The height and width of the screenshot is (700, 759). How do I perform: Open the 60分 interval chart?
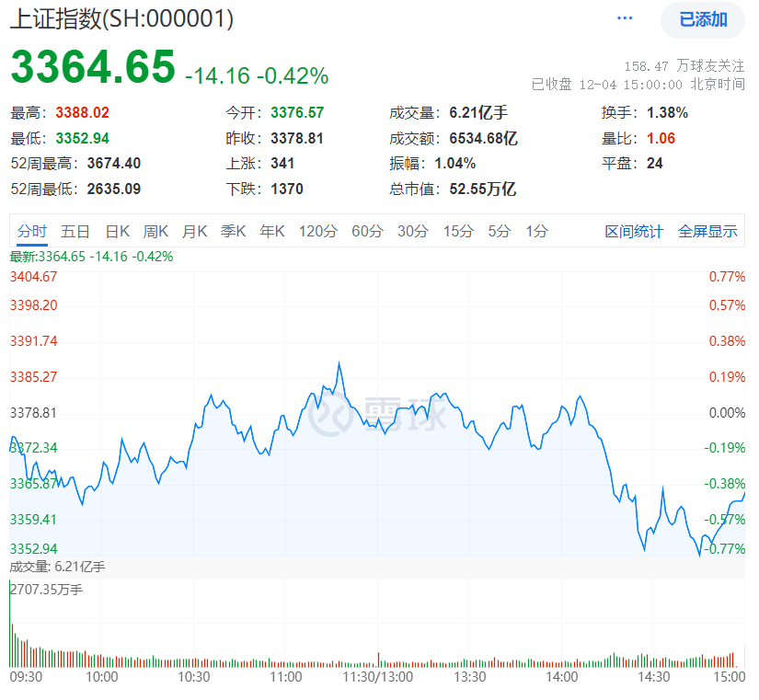(x=367, y=232)
